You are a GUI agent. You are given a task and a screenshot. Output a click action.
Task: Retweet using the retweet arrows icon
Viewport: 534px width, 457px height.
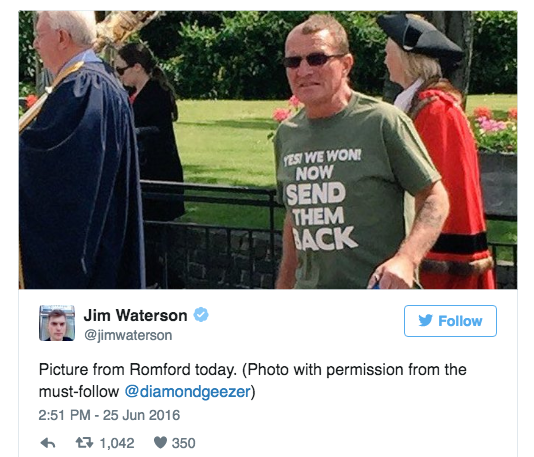coord(84,443)
